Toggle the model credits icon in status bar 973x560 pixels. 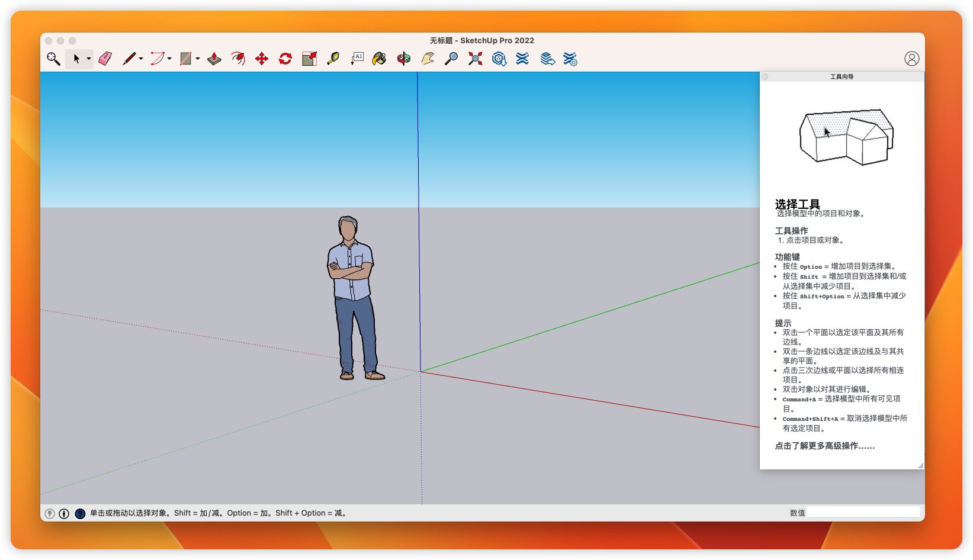click(64, 514)
